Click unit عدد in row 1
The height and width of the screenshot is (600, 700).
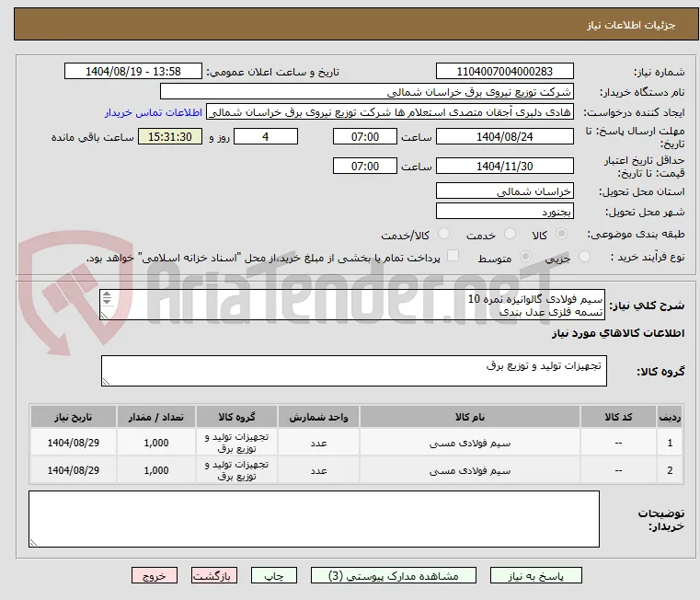point(319,444)
